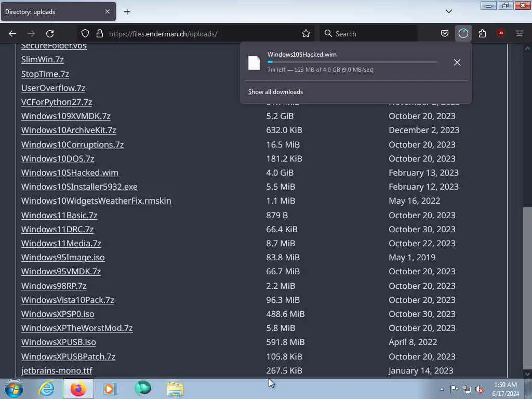Open the Windows10DOS.7z link
Image resolution: width=532 pixels, height=399 pixels.
(58, 158)
